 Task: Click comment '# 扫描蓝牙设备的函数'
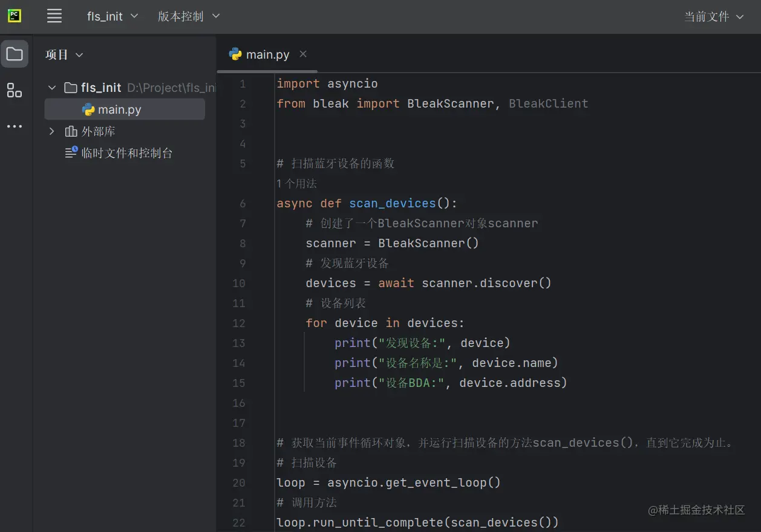tap(336, 163)
